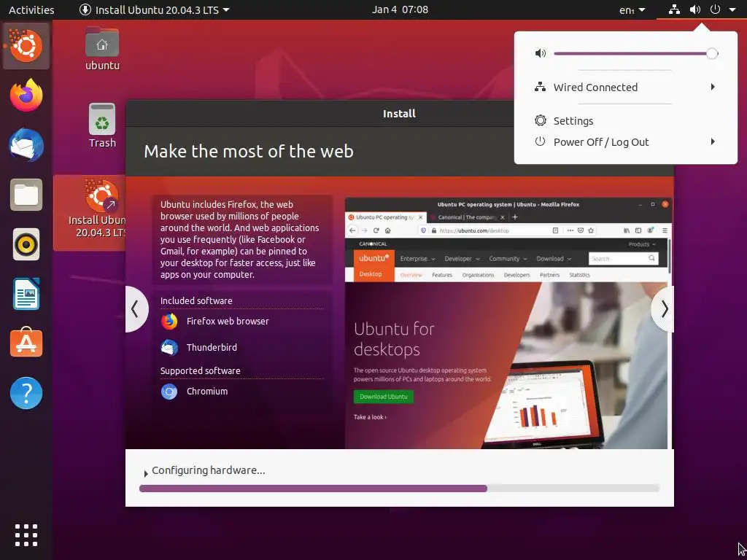747x560 pixels.
Task: Click Download Ubuntu button in slideshow image
Action: [x=384, y=397]
